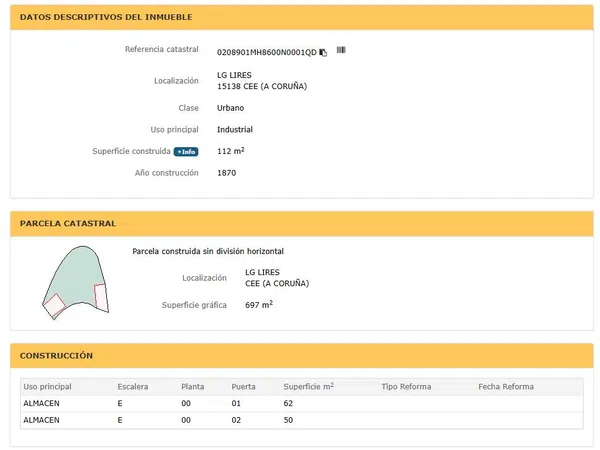This screenshot has height=450, width=600.
Task: Sort table by Uso principal column header
Action: click(x=47, y=386)
